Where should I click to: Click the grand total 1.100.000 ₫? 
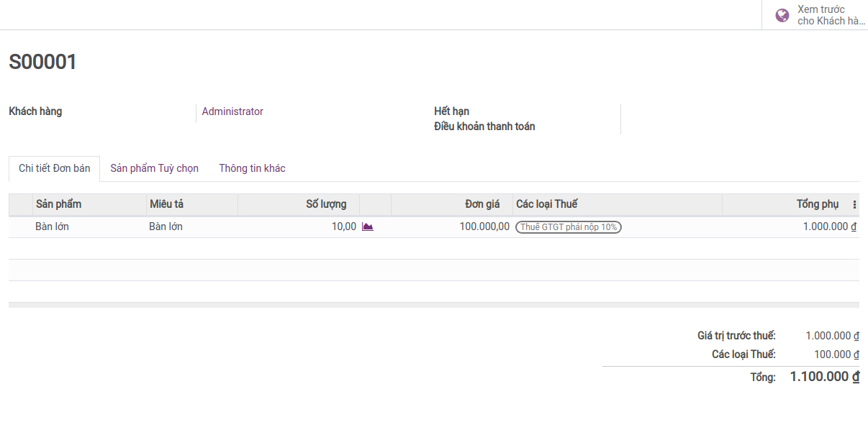coord(825,377)
